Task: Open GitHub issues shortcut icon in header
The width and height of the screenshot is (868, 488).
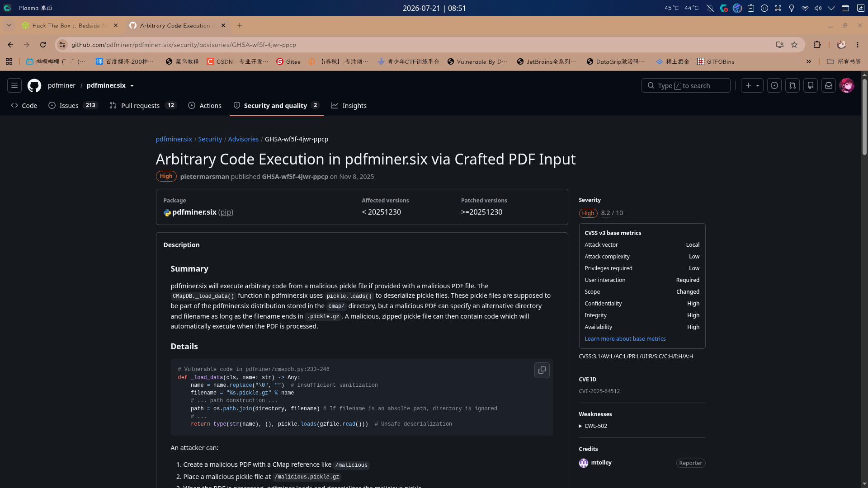Action: pyautogui.click(x=774, y=85)
